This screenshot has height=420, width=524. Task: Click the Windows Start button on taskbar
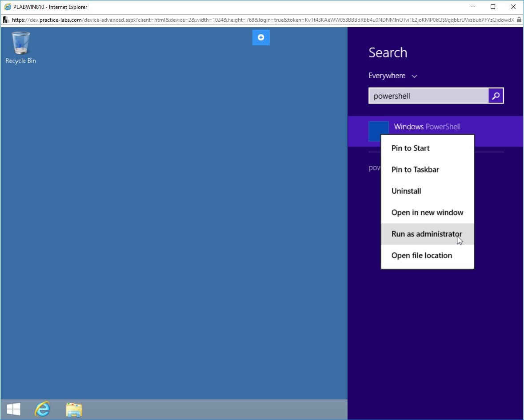click(x=14, y=409)
